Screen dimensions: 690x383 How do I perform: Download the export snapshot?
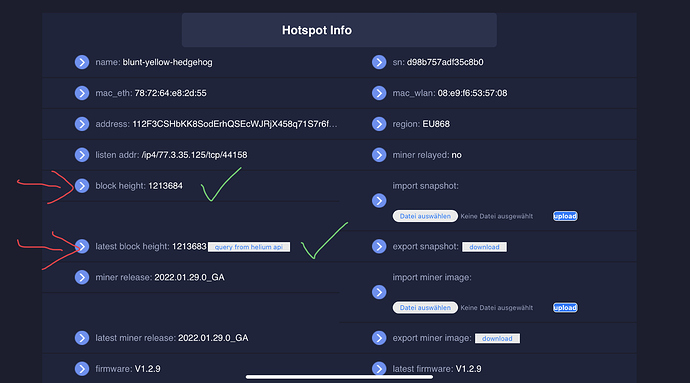pos(484,247)
